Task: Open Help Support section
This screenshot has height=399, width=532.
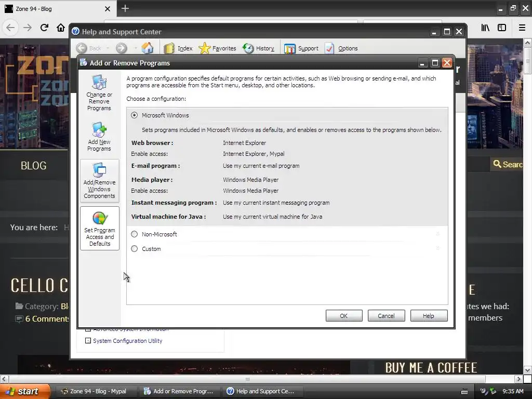Action: click(301, 48)
